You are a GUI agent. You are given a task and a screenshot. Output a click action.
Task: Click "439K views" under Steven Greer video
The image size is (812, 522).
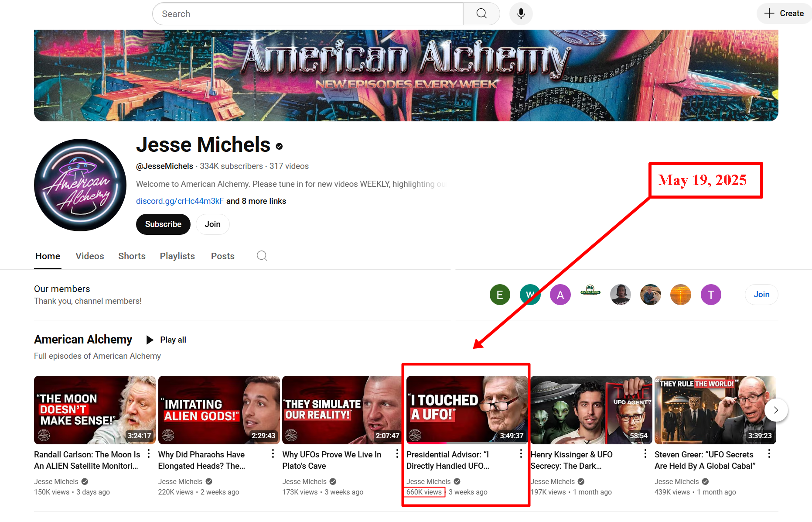point(672,492)
